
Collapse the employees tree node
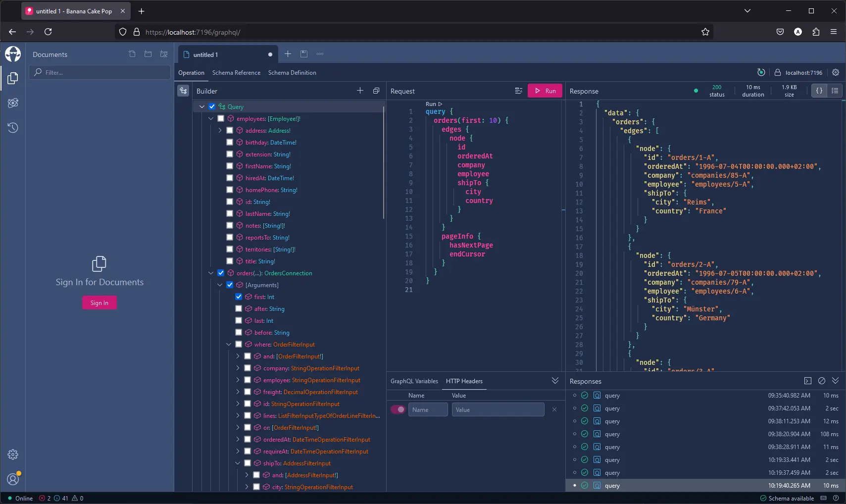pos(211,118)
